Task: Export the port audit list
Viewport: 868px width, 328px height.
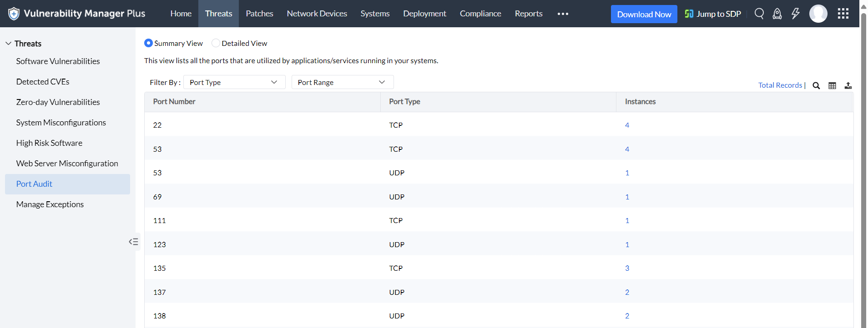Action: [848, 85]
